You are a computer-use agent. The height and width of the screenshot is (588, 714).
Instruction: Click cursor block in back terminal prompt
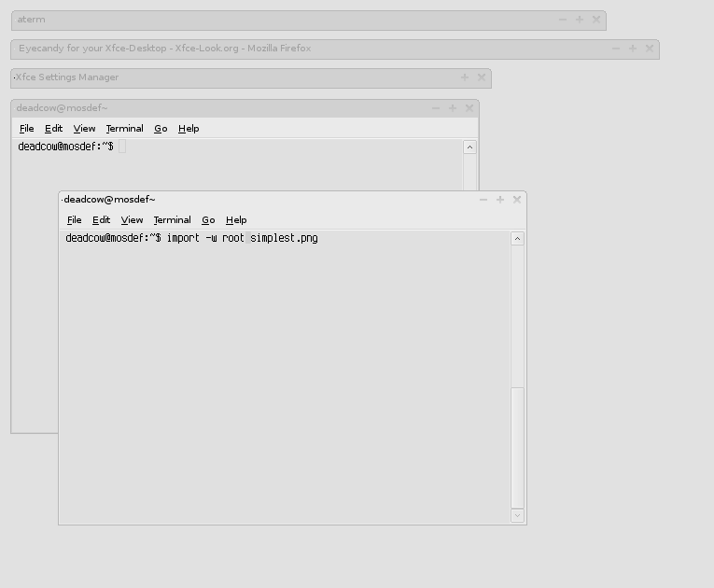click(x=122, y=147)
